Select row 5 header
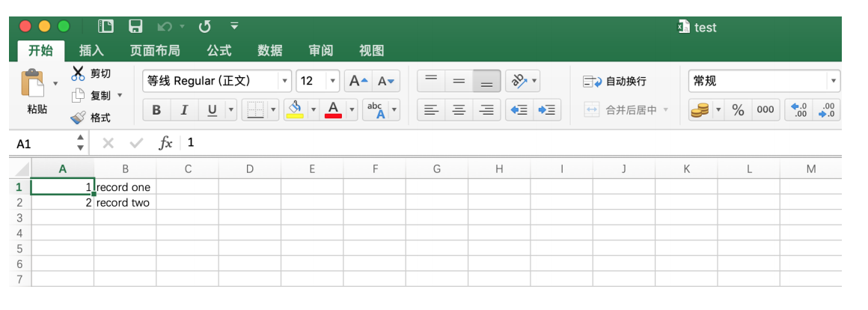The image size is (868, 310). [20, 249]
